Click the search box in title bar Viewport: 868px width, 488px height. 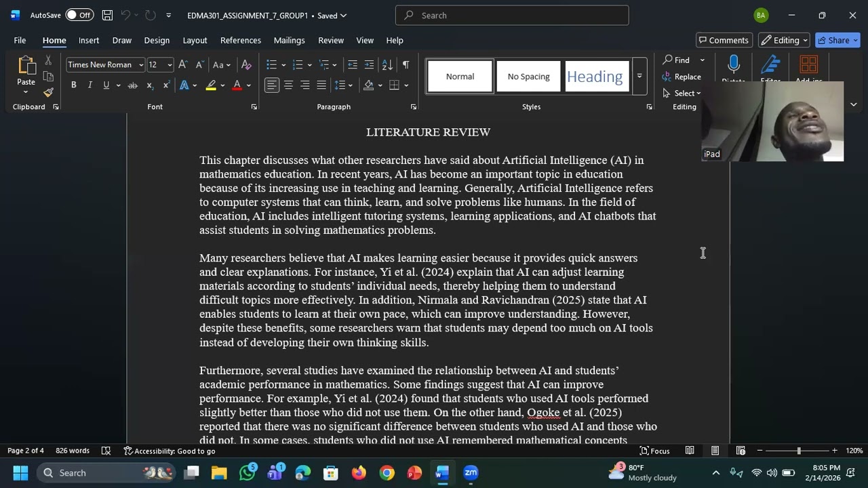pos(512,15)
